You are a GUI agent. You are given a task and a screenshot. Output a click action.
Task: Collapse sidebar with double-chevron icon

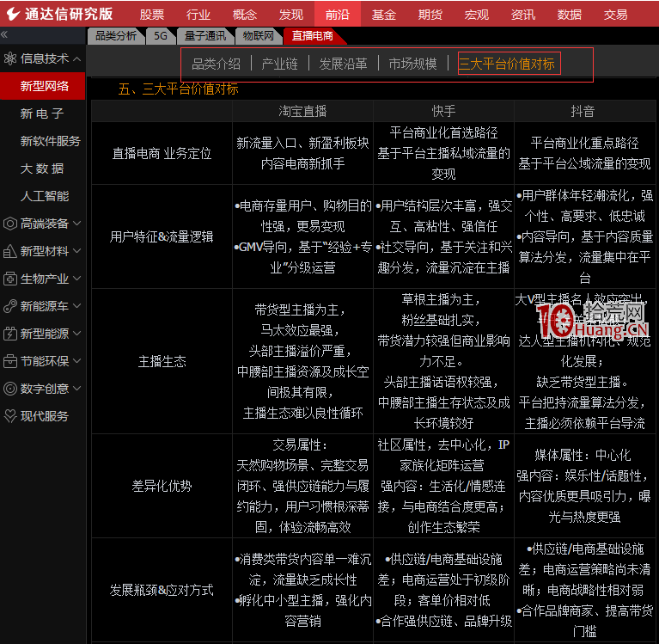tap(4, 34)
